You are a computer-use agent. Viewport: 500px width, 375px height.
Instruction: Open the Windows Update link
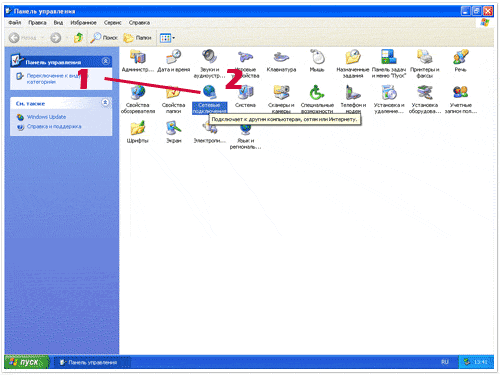(46, 117)
